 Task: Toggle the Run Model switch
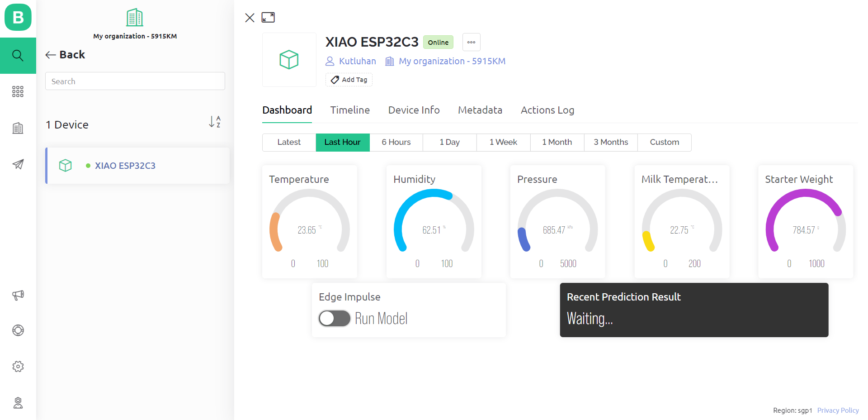click(335, 319)
